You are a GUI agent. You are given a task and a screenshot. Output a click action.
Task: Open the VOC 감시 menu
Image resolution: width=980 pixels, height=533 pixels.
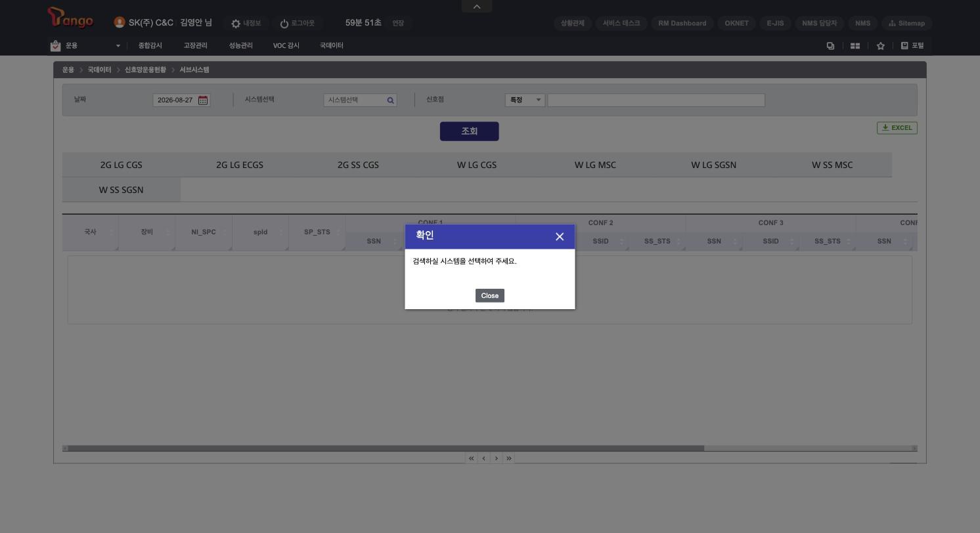[x=286, y=46]
